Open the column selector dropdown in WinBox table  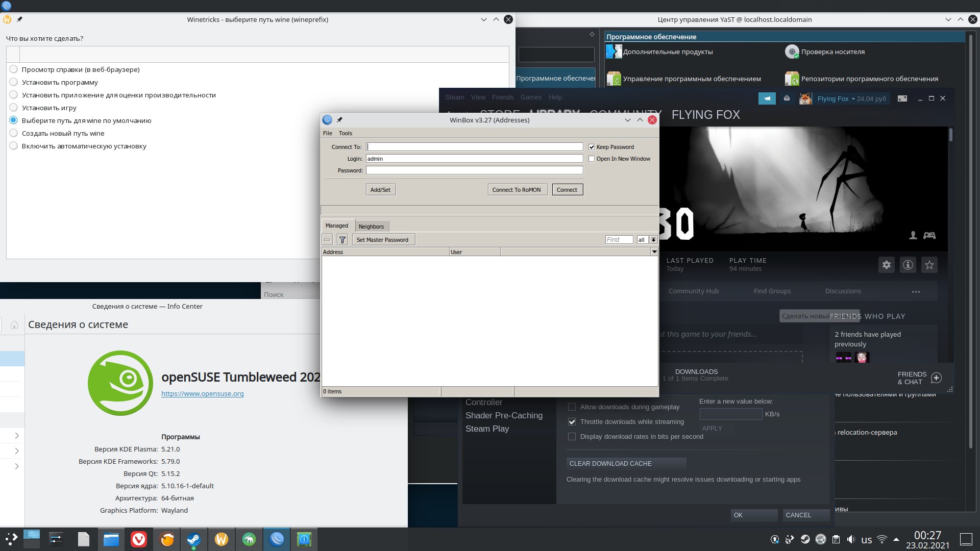(654, 252)
